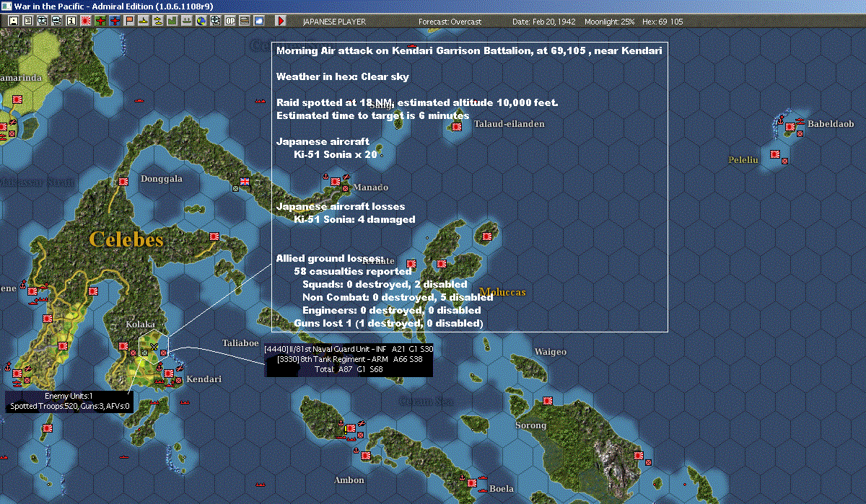Screen dimensions: 866x504
Task: Click the Waigeo island label
Action: [550, 352]
